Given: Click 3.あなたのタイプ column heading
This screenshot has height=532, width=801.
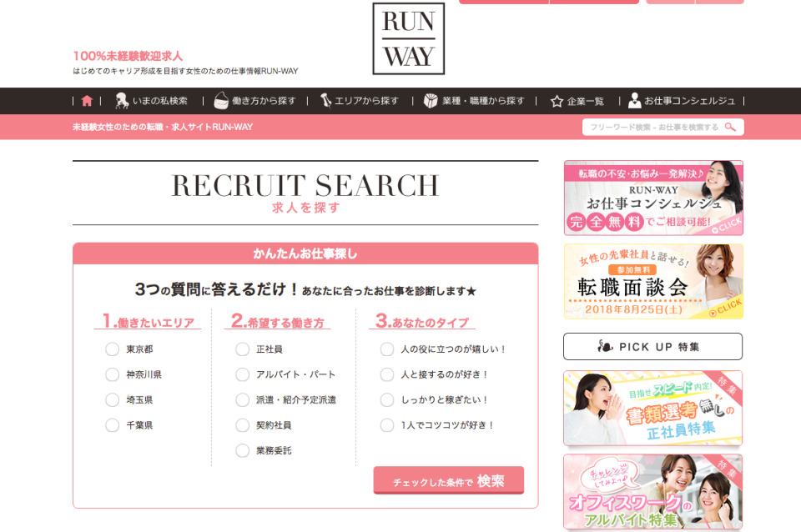Looking at the screenshot, I should [422, 321].
